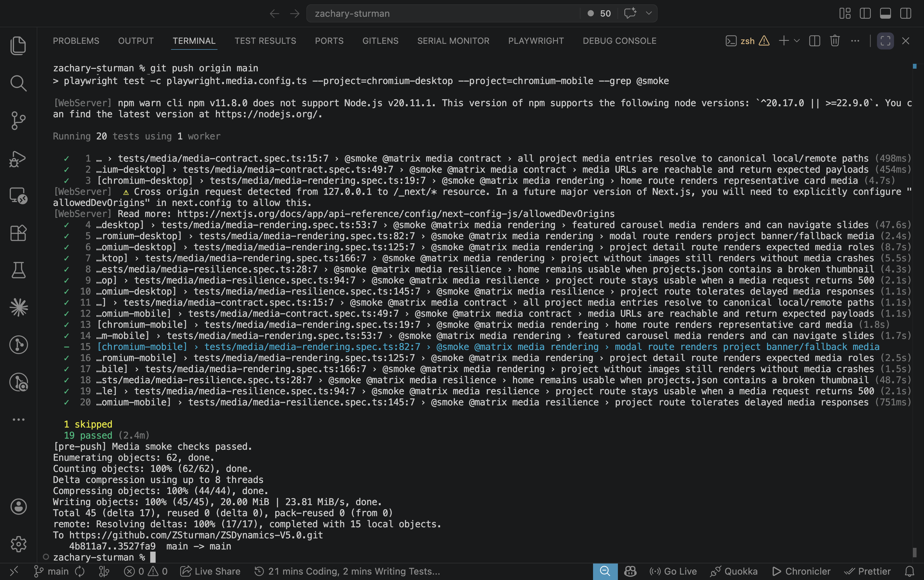
Task: Open the Extensions view icon
Action: coord(18,233)
